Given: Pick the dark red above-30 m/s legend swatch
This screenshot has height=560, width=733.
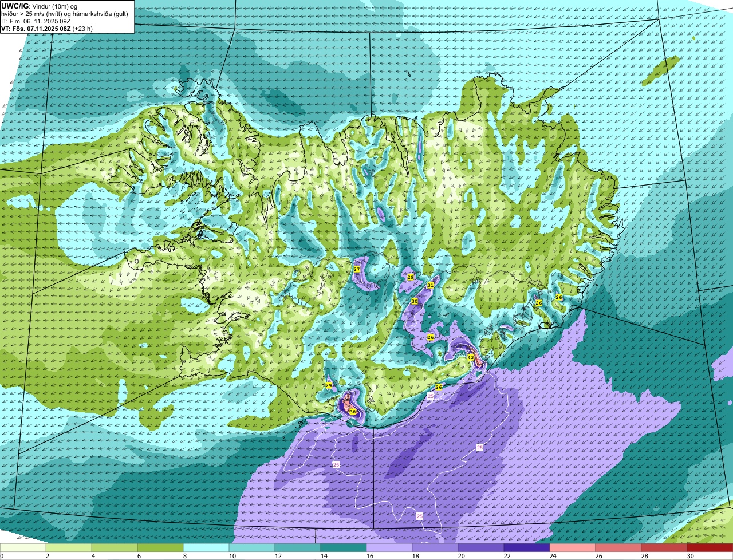Looking at the screenshot, I should point(710,547).
